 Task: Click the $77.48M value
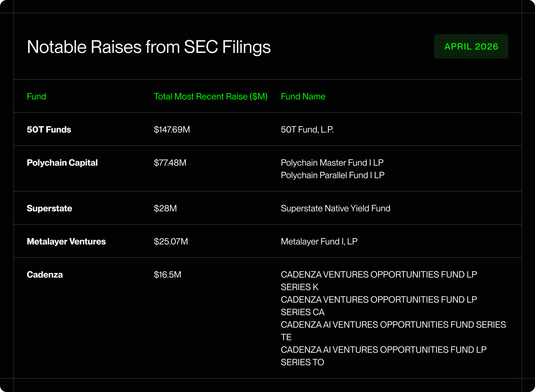coord(170,163)
